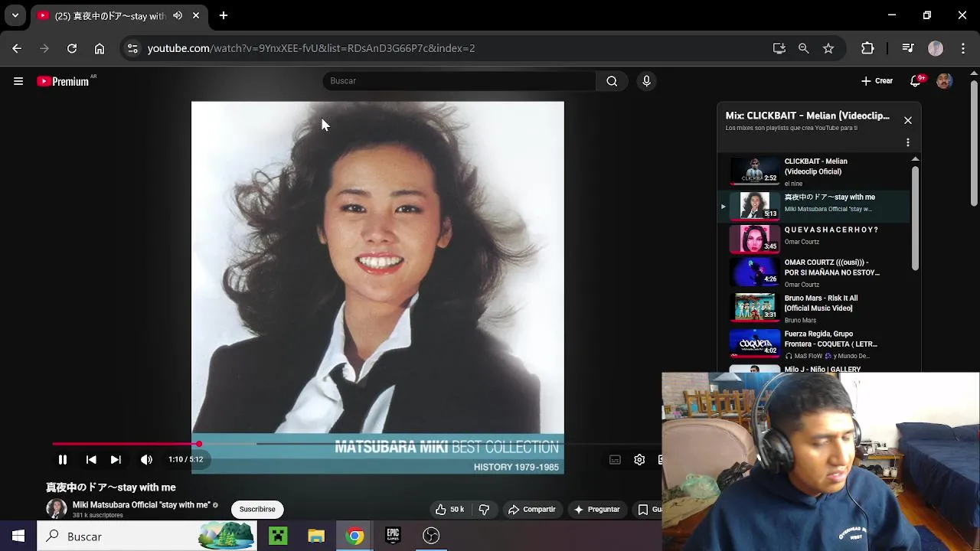The height and width of the screenshot is (551, 980).
Task: Open the Windows Start menu
Action: pyautogui.click(x=18, y=536)
